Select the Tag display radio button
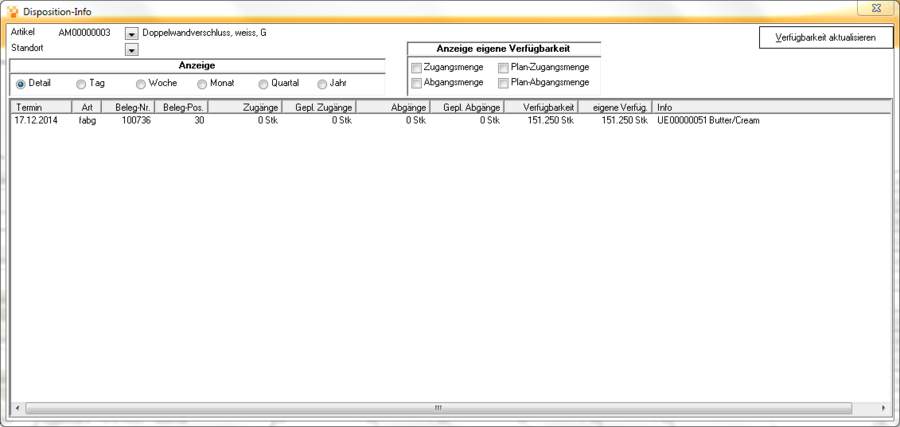The width and height of the screenshot is (900, 427). point(81,84)
